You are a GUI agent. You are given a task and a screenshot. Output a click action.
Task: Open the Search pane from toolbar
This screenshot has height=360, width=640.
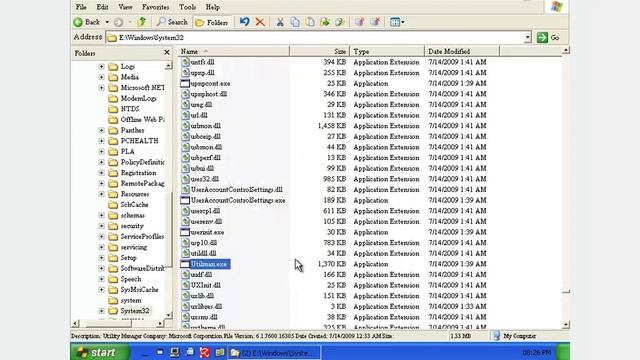pyautogui.click(x=172, y=22)
